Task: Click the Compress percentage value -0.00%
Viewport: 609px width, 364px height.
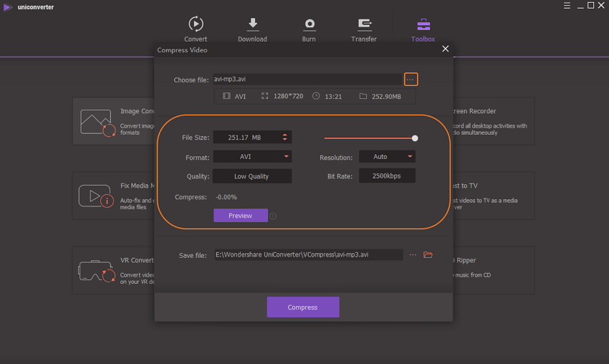Action: [x=226, y=197]
